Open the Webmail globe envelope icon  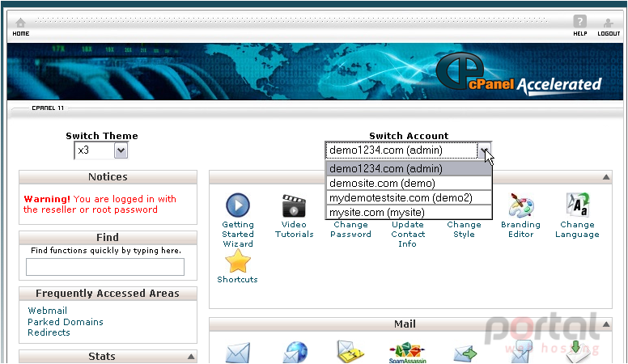click(x=295, y=353)
